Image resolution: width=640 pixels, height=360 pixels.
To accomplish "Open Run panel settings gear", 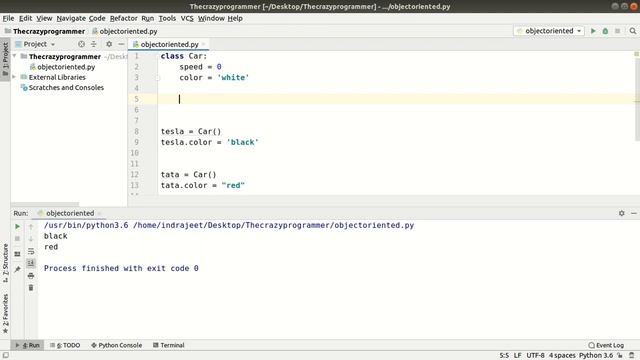I will 621,213.
